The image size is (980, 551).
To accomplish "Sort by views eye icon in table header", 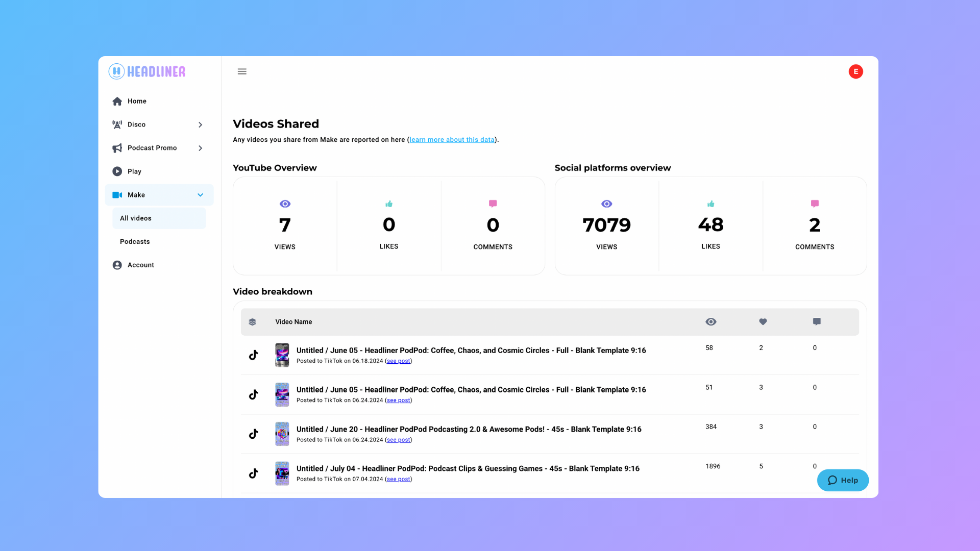I will point(710,322).
